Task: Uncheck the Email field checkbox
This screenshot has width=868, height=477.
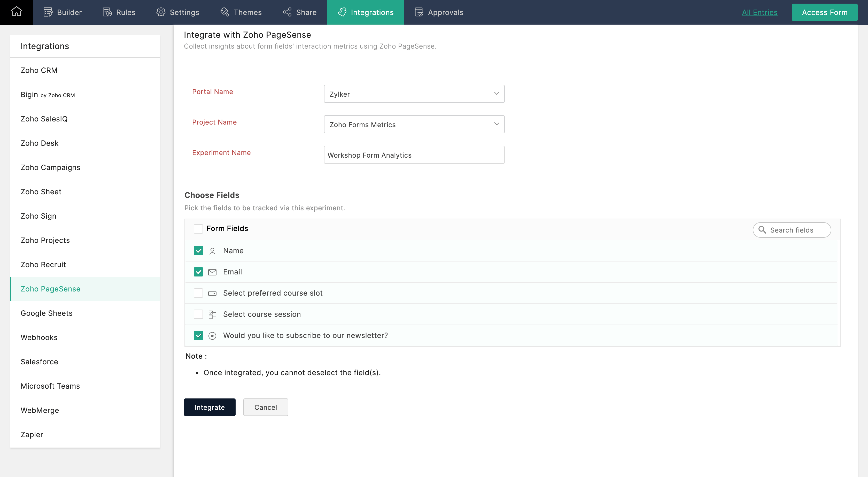Action: pos(198,272)
